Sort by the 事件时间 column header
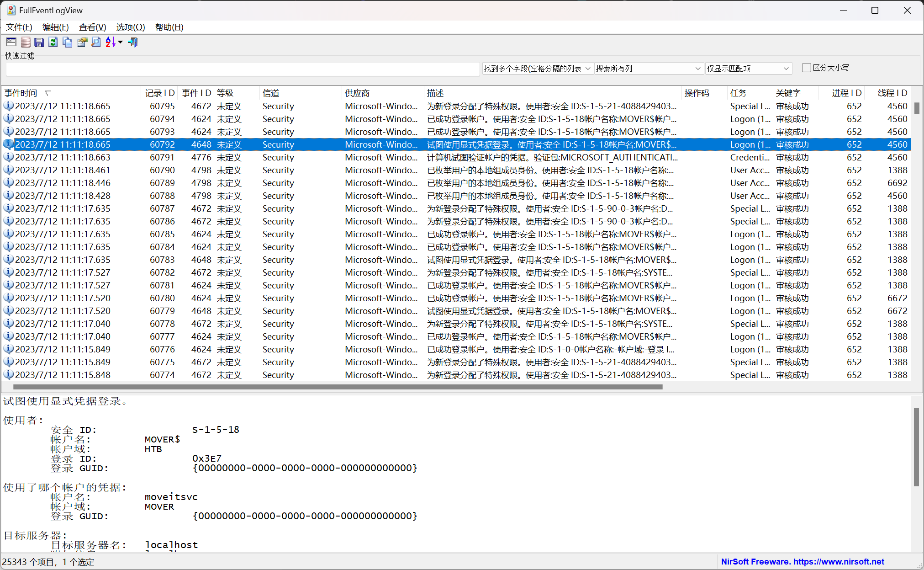 coord(71,93)
